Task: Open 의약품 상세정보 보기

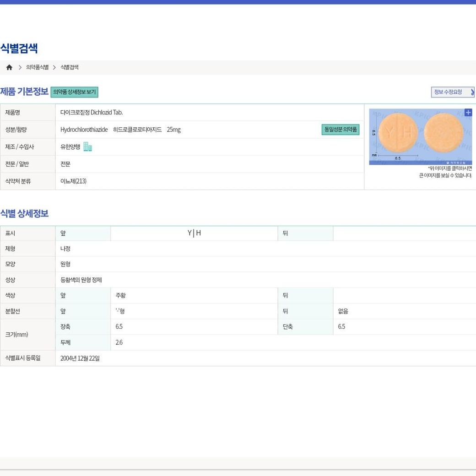Action: (x=74, y=92)
